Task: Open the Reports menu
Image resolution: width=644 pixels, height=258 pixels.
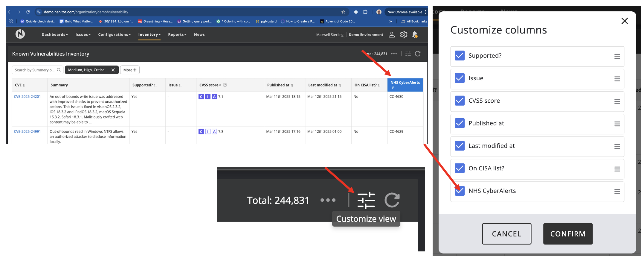Action: (177, 35)
